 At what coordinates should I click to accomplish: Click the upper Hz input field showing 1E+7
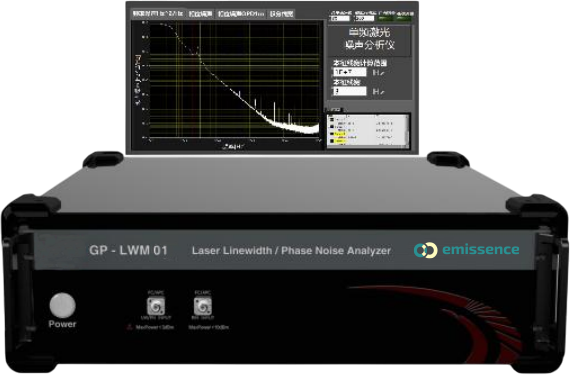pyautogui.click(x=349, y=72)
